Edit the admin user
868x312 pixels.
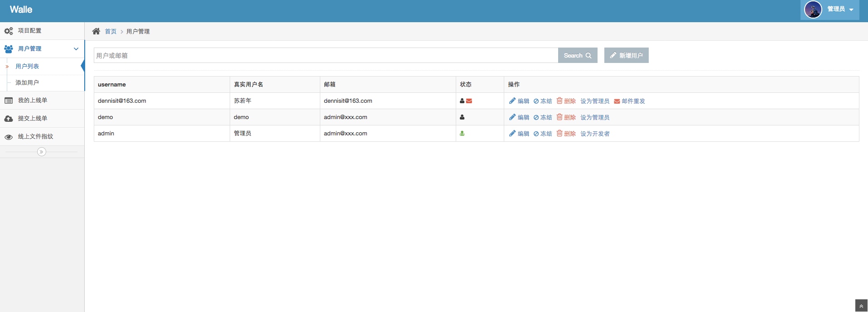(519, 134)
